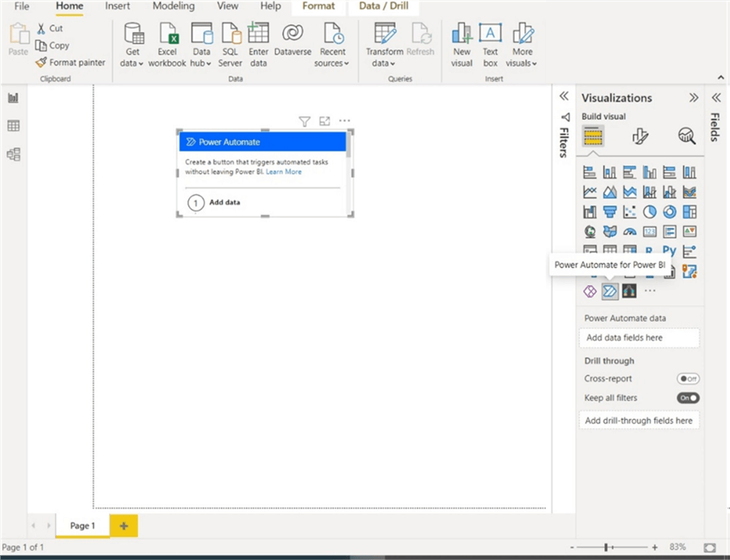Screen dimensions: 730x560
Task: Click the Format painter button
Action: tap(71, 62)
